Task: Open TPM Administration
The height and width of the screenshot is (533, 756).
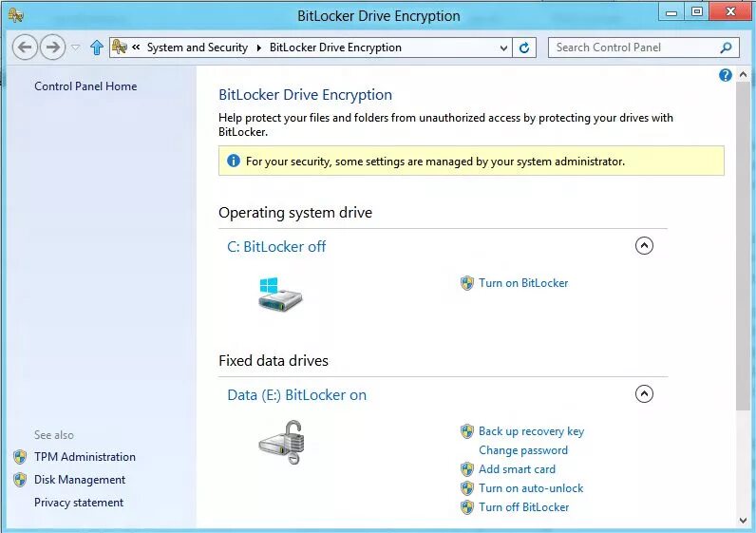Action: tap(85, 457)
